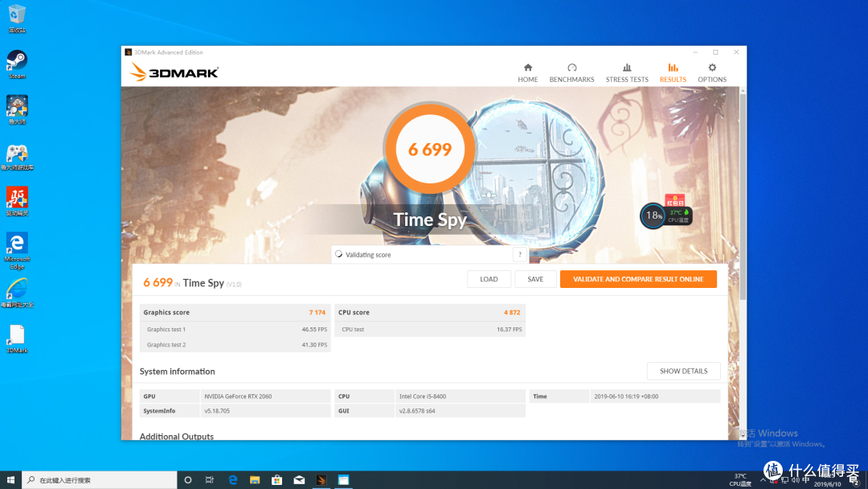Click the CPU test 16.37 FPS row

430,329
